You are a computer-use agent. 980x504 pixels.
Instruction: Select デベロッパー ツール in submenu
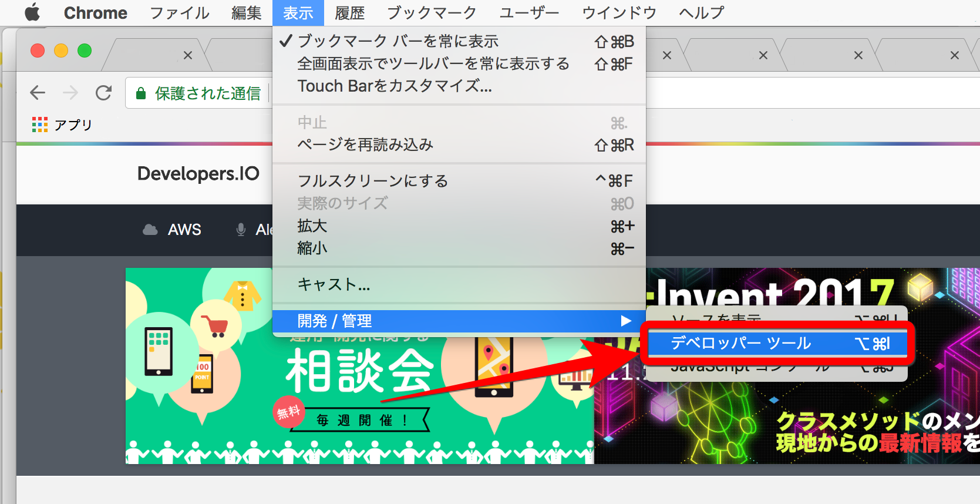pyautogui.click(x=778, y=344)
